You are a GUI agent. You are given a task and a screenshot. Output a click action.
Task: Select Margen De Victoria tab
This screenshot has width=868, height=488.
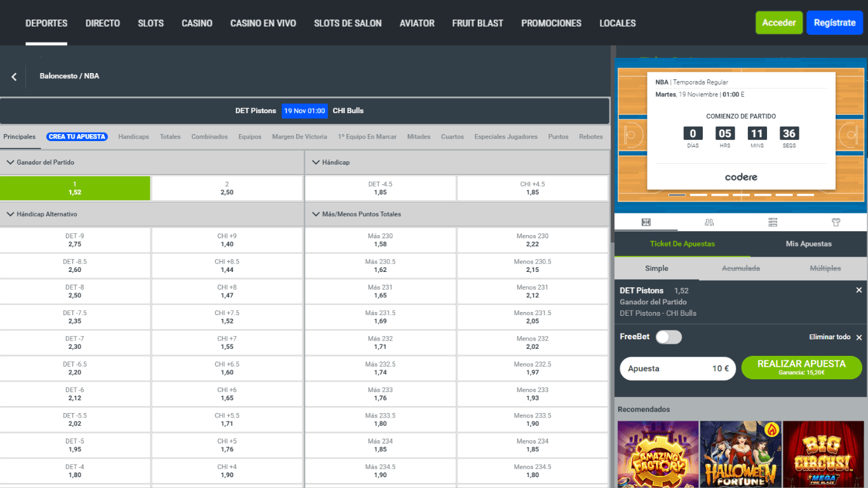coord(299,137)
